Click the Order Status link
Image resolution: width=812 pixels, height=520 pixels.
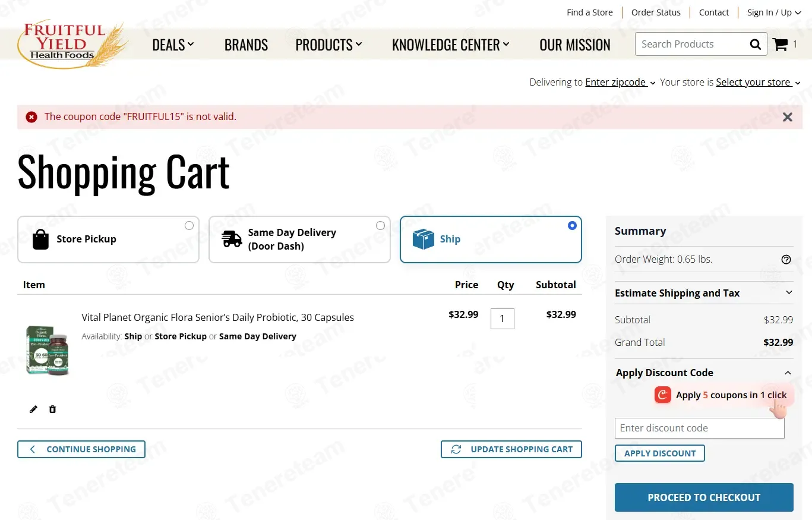(x=656, y=12)
